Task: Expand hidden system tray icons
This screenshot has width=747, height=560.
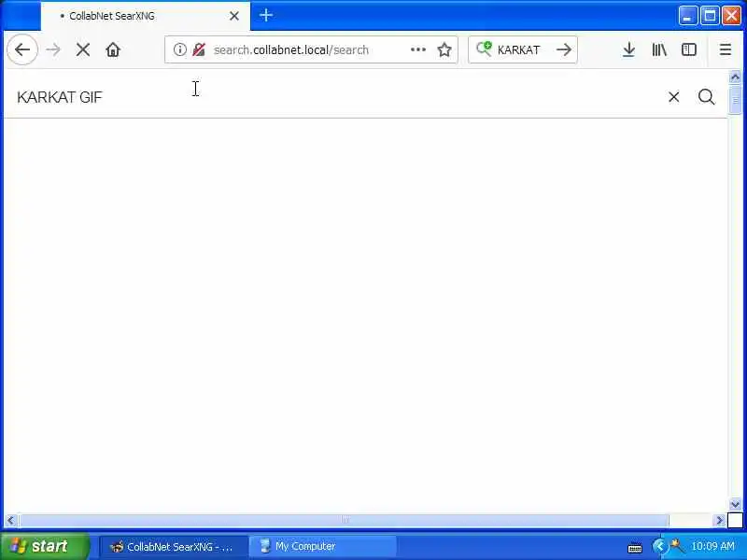Action: click(659, 546)
